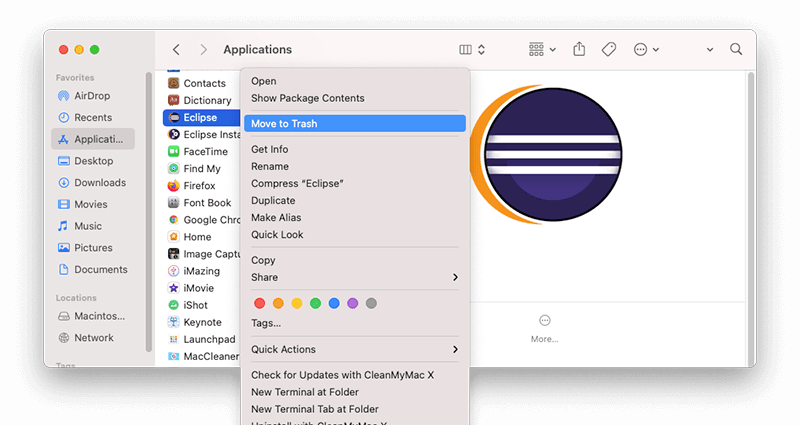Click the Share toolbar icon
Screen dimensions: 800x425
579,49
